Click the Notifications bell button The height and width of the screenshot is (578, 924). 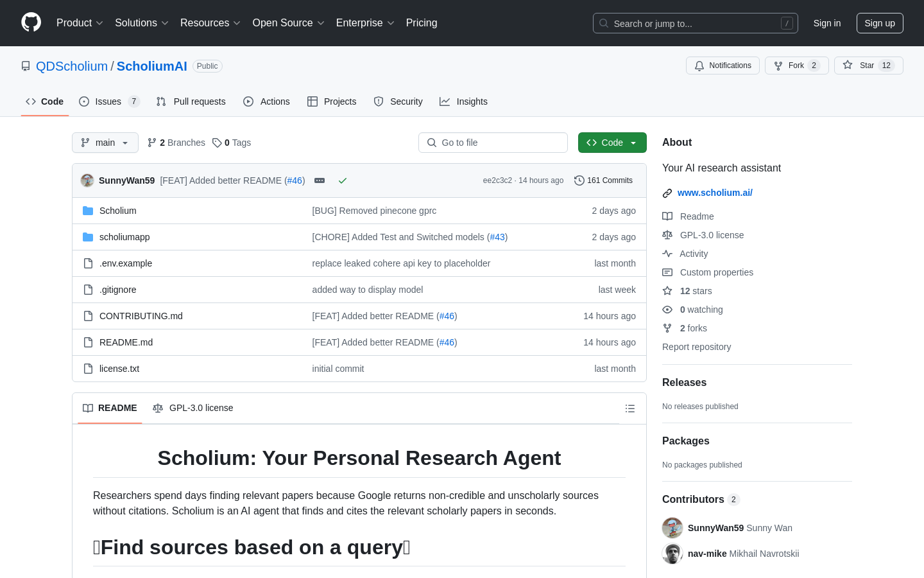tap(723, 66)
